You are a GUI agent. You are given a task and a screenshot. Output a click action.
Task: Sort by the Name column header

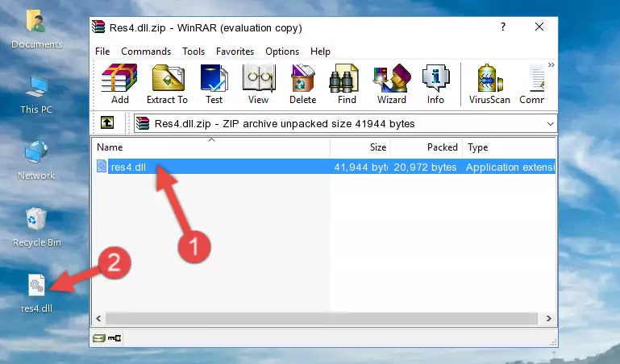[x=211, y=147]
